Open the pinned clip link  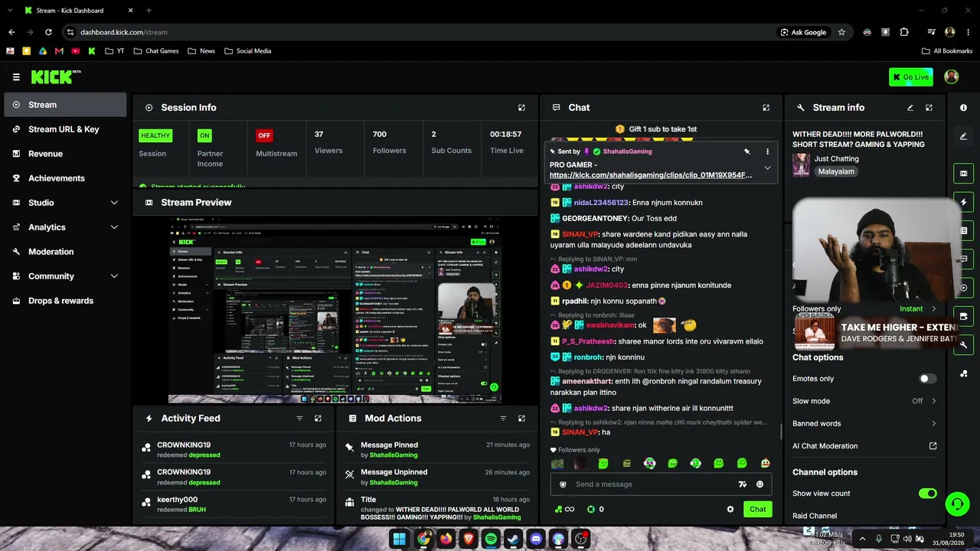pos(651,175)
